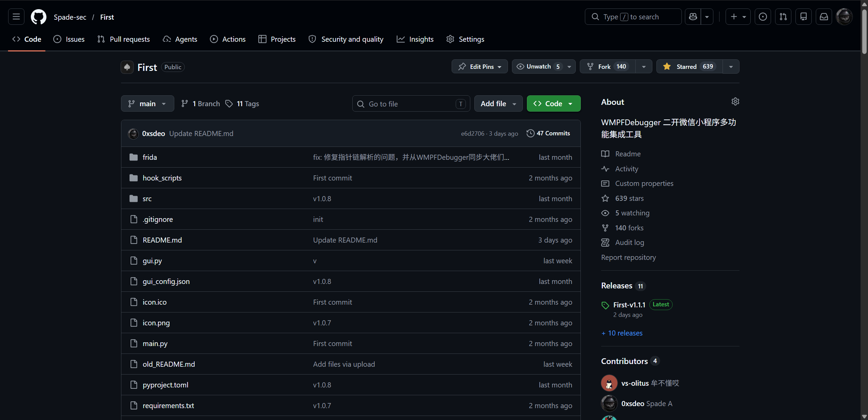Open the Projects tab

click(277, 39)
